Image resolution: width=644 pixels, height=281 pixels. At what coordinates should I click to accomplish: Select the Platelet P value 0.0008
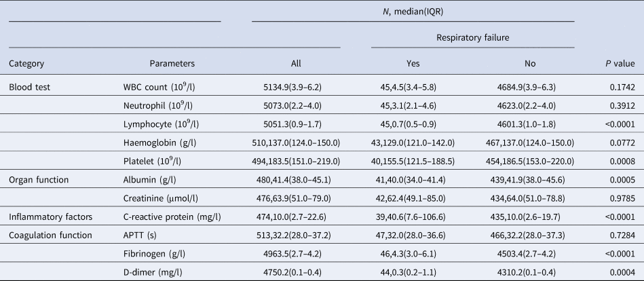click(x=620, y=160)
